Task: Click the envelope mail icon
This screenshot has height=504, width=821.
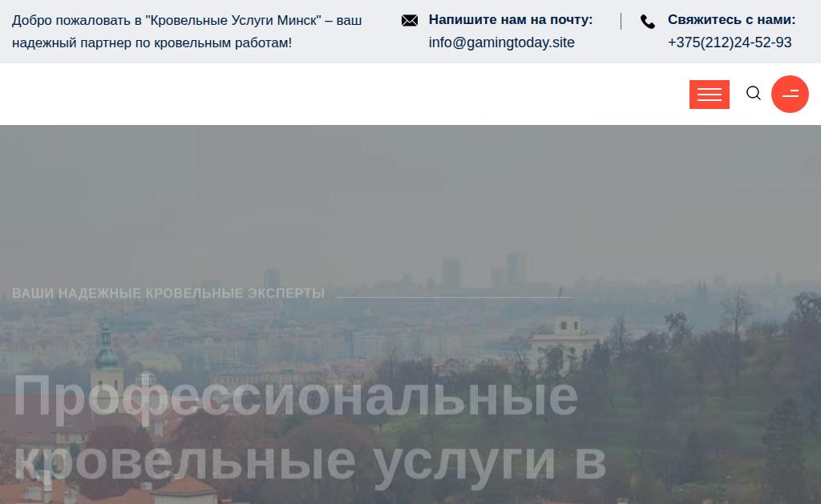Action: [x=410, y=20]
